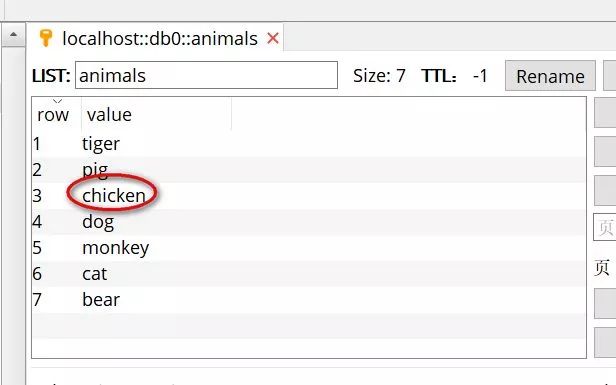Click row number 7 cell
Screen dimensions: 616x385
[37, 299]
